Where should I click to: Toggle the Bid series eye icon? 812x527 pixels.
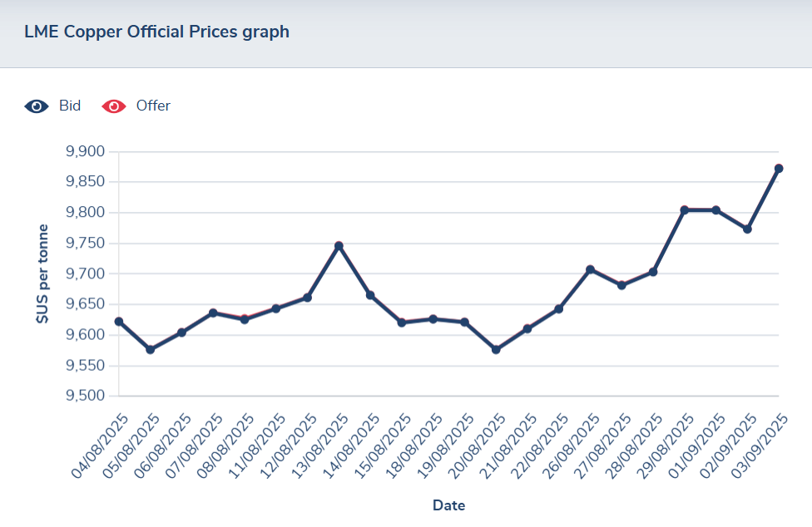coord(37,106)
